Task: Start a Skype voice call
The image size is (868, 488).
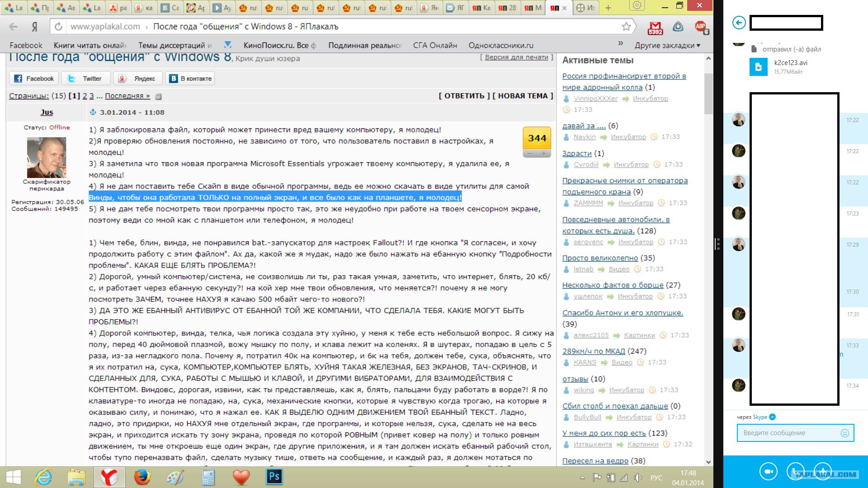Action: [x=795, y=472]
